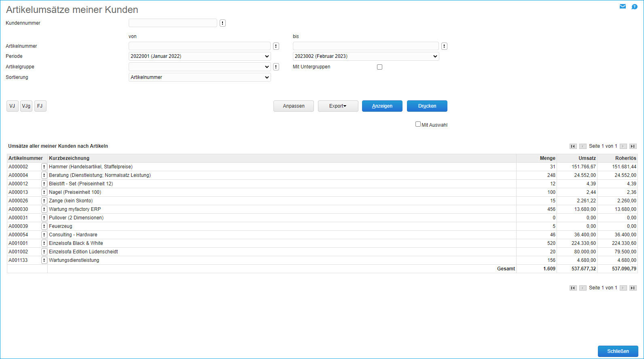Image resolution: width=644 pixels, height=359 pixels.
Task: Click the VJ period shortcut button
Action: [x=12, y=106]
